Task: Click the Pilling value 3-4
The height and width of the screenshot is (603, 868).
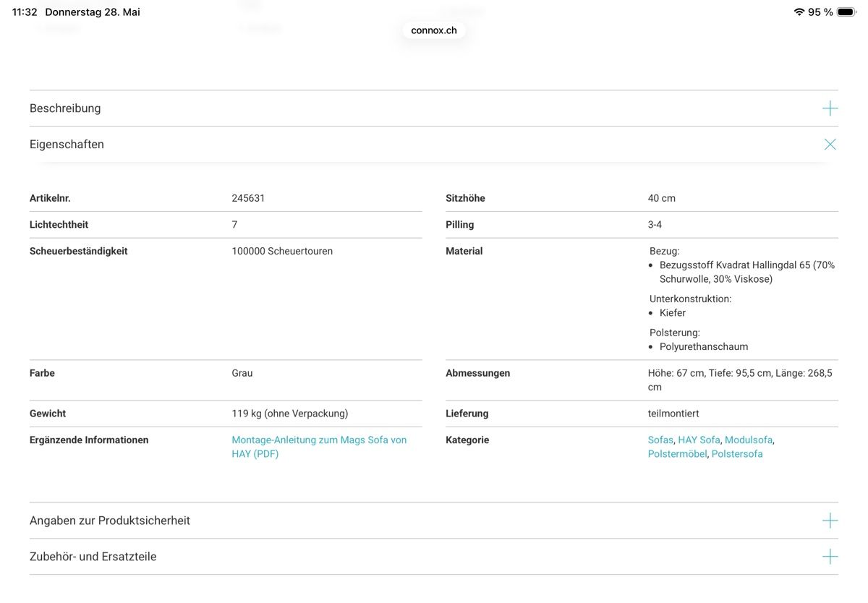Action: [x=655, y=225]
